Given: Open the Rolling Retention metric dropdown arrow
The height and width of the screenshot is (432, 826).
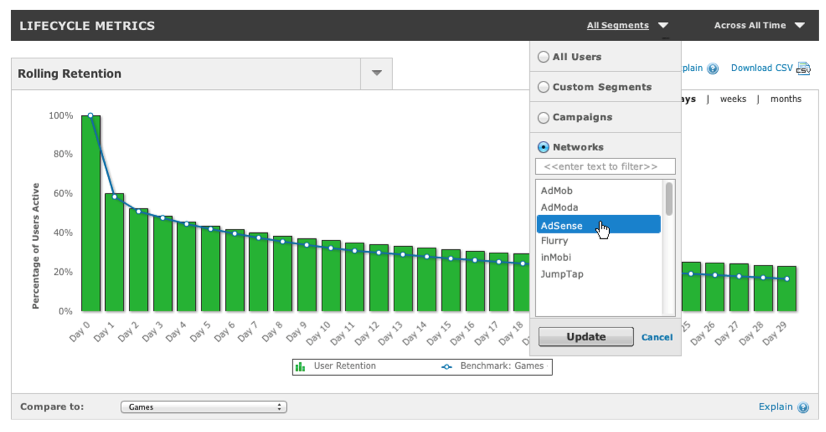Looking at the screenshot, I should point(376,73).
